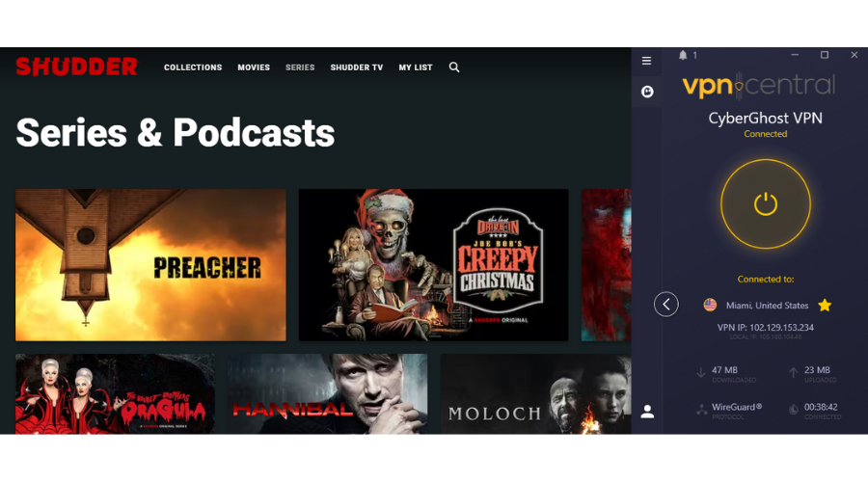Screen dimensions: 868x482
Task: Expand the server list with the left chevron
Action: [665, 305]
